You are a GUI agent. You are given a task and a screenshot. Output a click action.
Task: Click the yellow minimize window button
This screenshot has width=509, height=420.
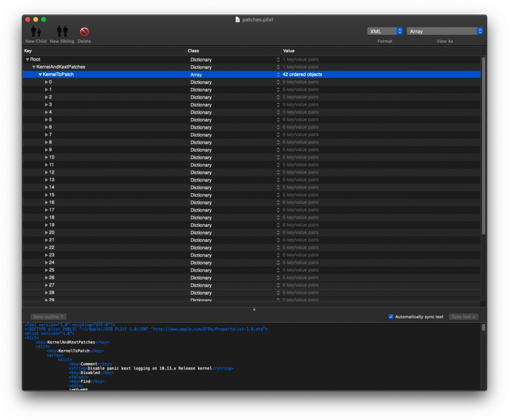click(36, 20)
